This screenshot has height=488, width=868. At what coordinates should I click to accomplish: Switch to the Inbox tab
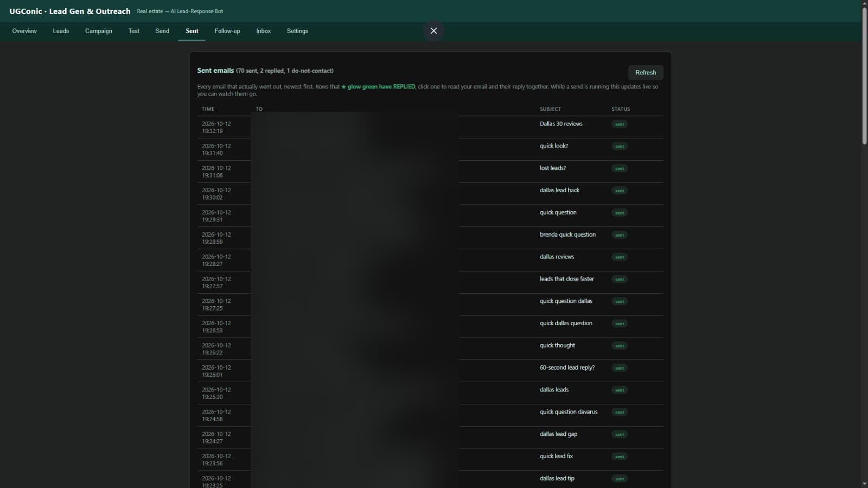pos(264,31)
